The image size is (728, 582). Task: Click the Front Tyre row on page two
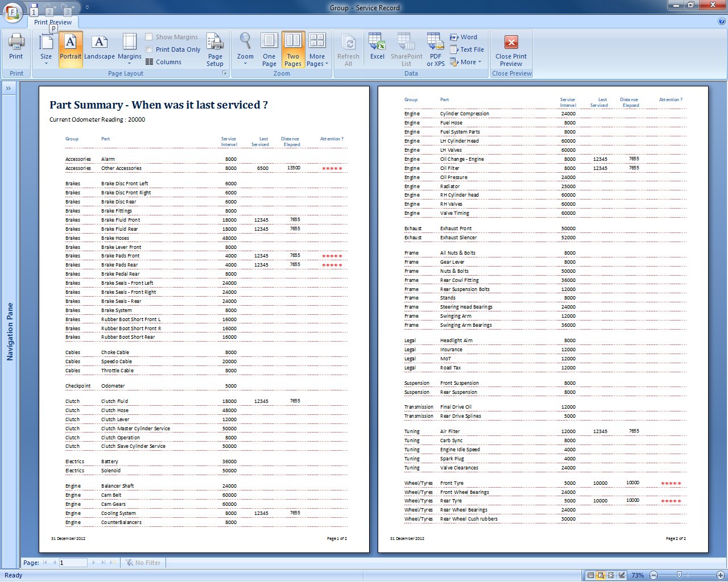pyautogui.click(x=544, y=483)
